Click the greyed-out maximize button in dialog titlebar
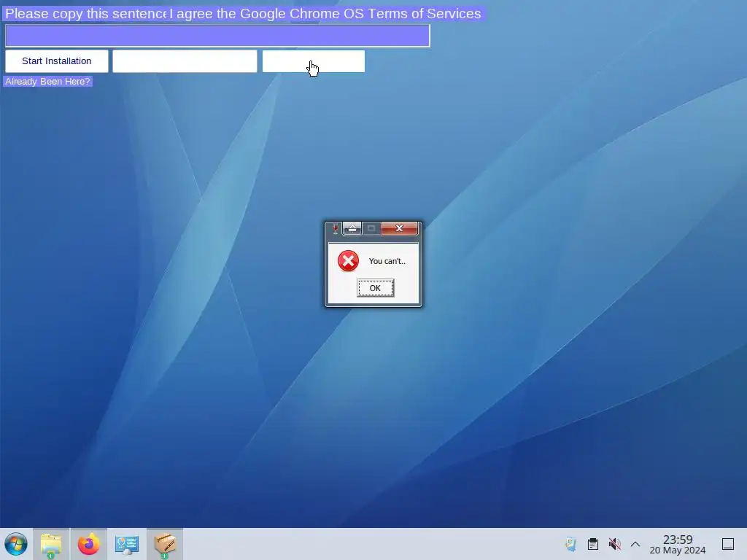Image resolution: width=747 pixels, height=560 pixels. coord(371,228)
